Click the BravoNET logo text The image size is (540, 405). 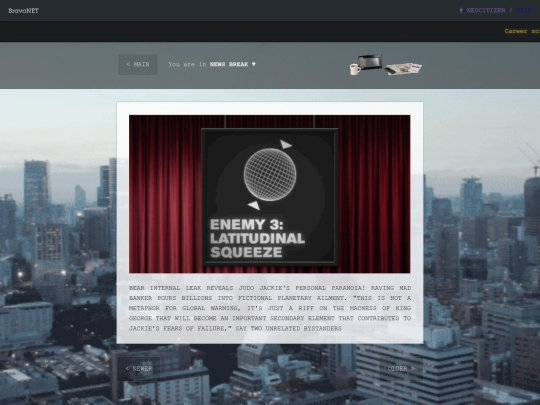click(x=23, y=11)
